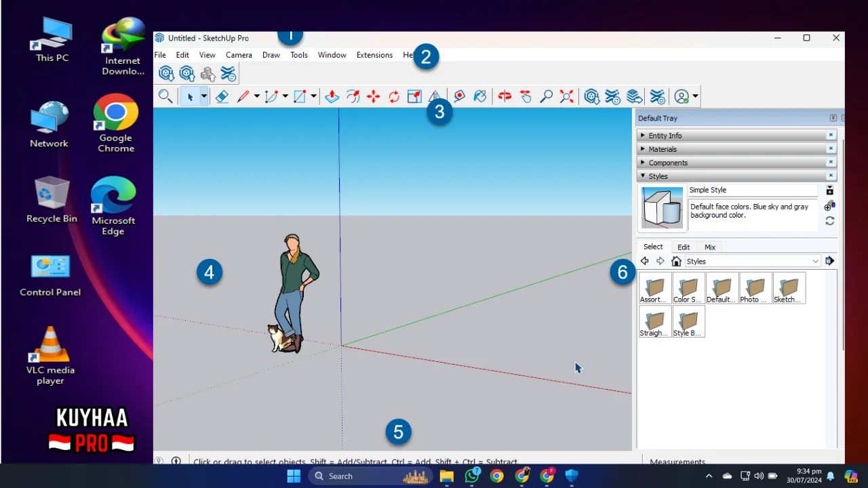Open the Extensions menu
Screen dimensions: 868x488
pyautogui.click(x=374, y=55)
